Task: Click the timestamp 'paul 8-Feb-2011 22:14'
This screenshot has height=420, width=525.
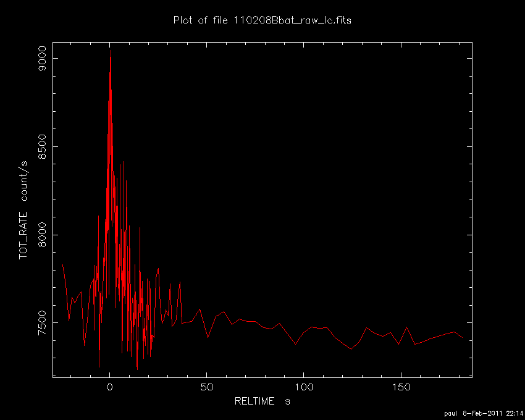Action: 484,414
